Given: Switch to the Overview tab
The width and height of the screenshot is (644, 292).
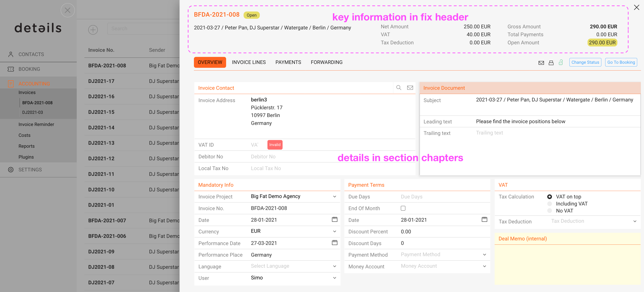Looking at the screenshot, I should (x=210, y=62).
